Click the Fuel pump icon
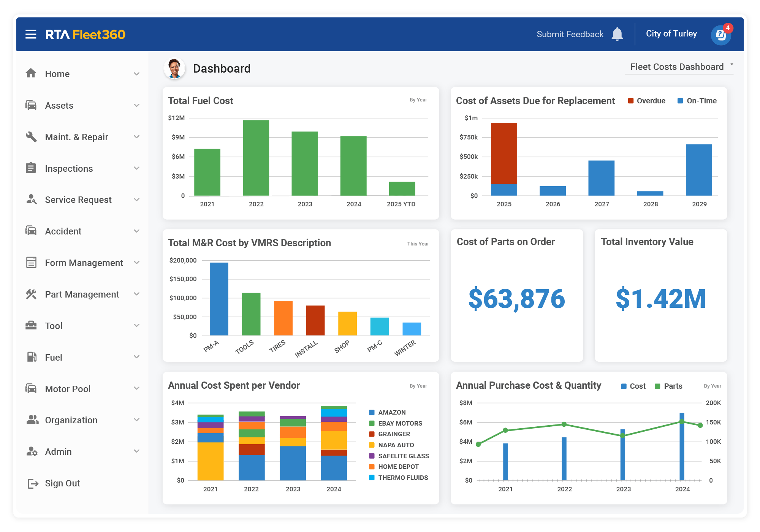760x532 pixels. pyautogui.click(x=32, y=357)
